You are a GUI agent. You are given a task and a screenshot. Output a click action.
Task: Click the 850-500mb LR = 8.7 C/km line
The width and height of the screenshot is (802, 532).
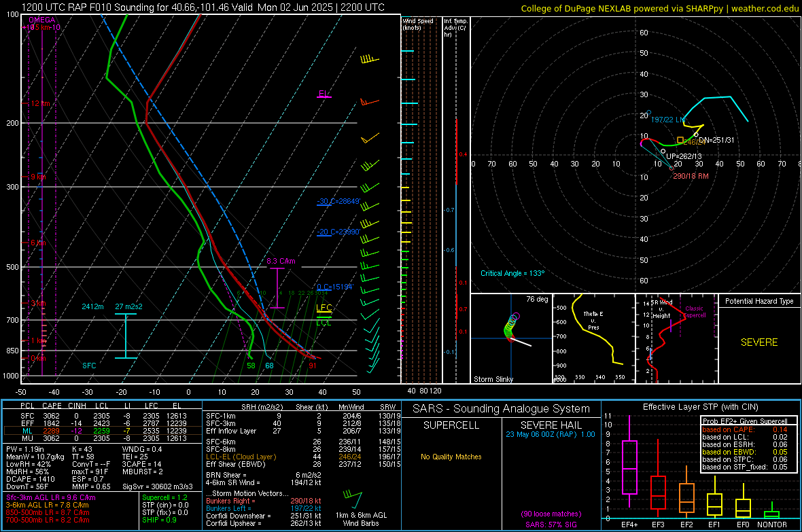48,512
